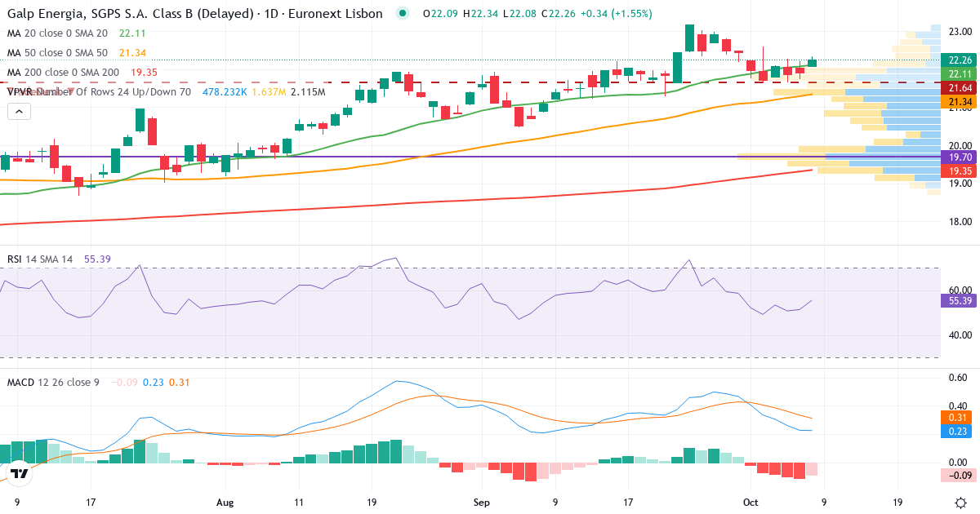Click the MA 200 value 19.35

(x=145, y=73)
